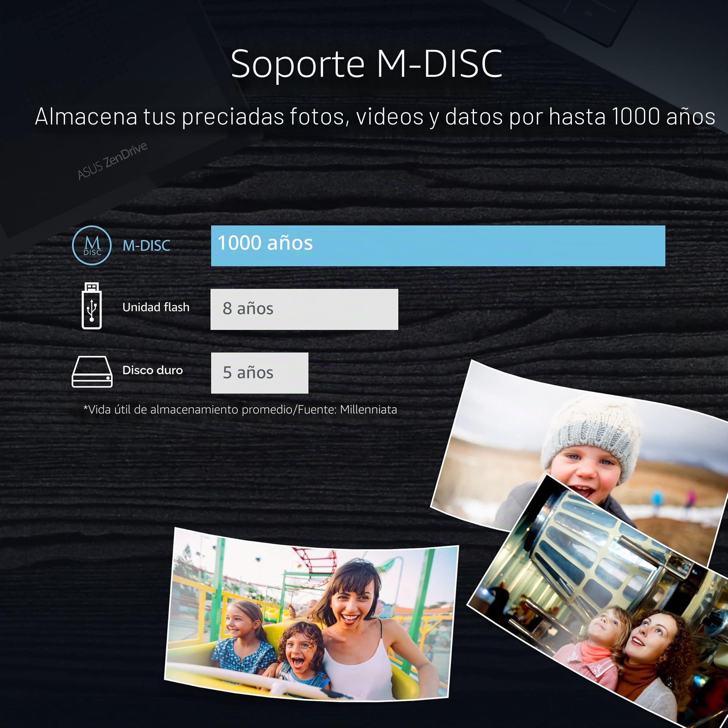The image size is (728, 728).
Task: Click the hard disk drive icon
Action: 92,372
